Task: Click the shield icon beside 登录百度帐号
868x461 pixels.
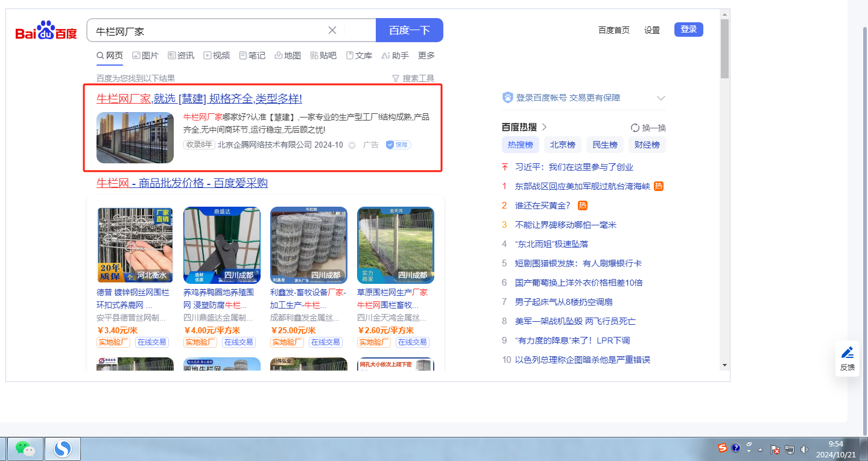Action: [507, 98]
